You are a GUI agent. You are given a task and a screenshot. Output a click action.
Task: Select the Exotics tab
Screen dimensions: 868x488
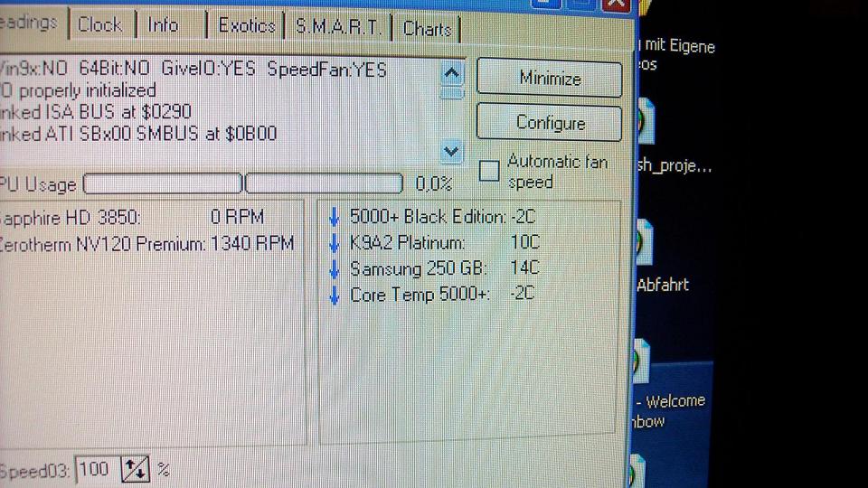point(246,26)
